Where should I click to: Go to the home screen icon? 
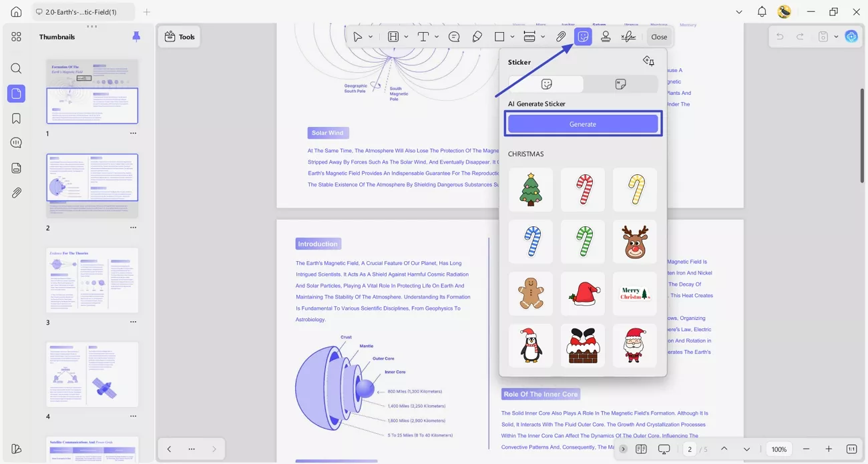(x=16, y=12)
